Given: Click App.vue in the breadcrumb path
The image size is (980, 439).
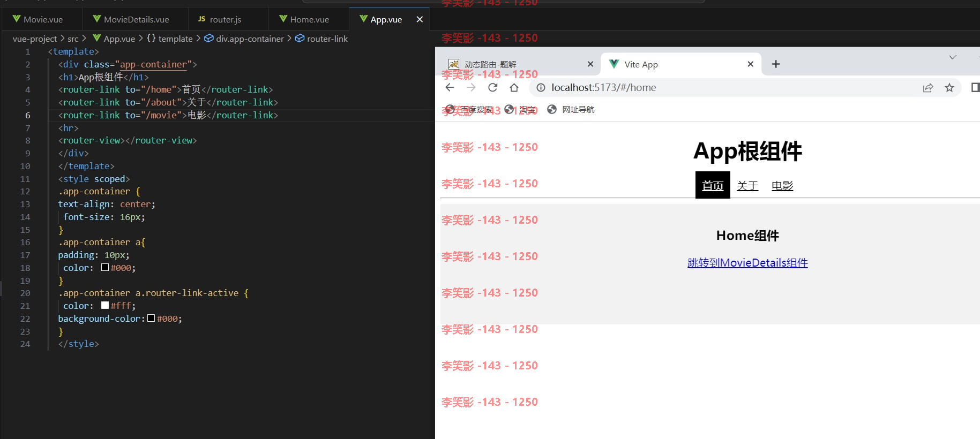Looking at the screenshot, I should click(114, 39).
